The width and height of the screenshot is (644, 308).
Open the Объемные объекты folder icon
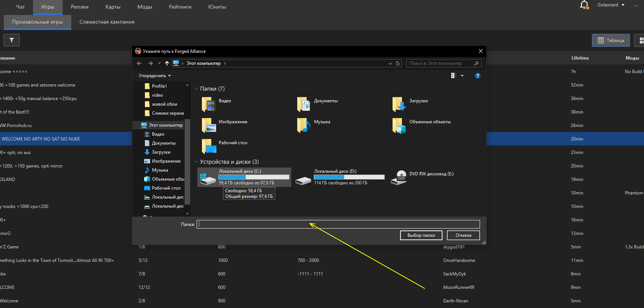pos(399,126)
